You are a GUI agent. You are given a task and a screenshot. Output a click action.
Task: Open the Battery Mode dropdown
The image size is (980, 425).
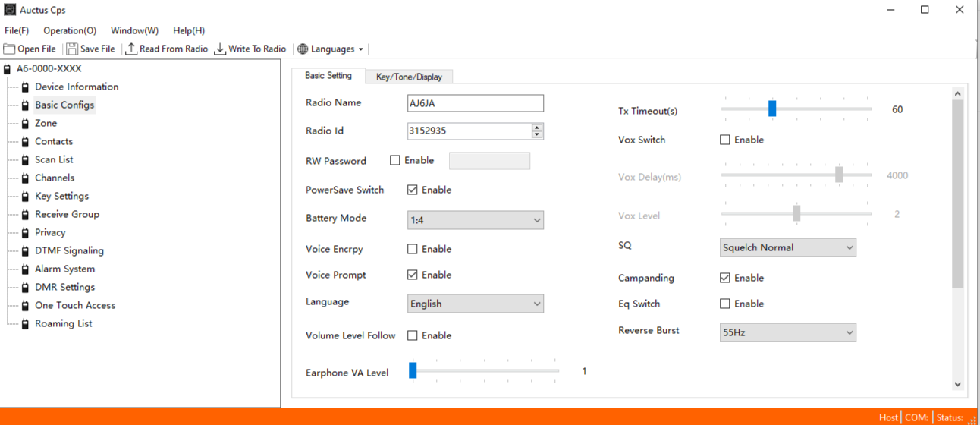(476, 220)
